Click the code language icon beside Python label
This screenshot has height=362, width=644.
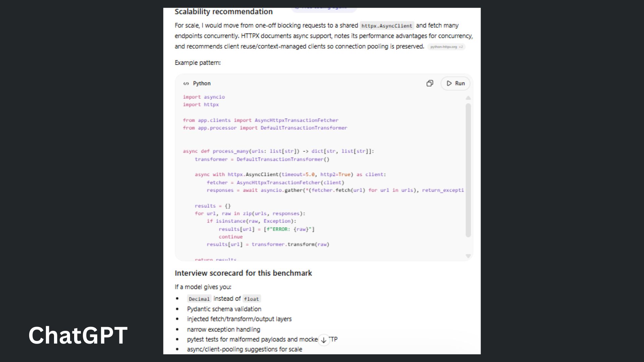click(x=186, y=83)
